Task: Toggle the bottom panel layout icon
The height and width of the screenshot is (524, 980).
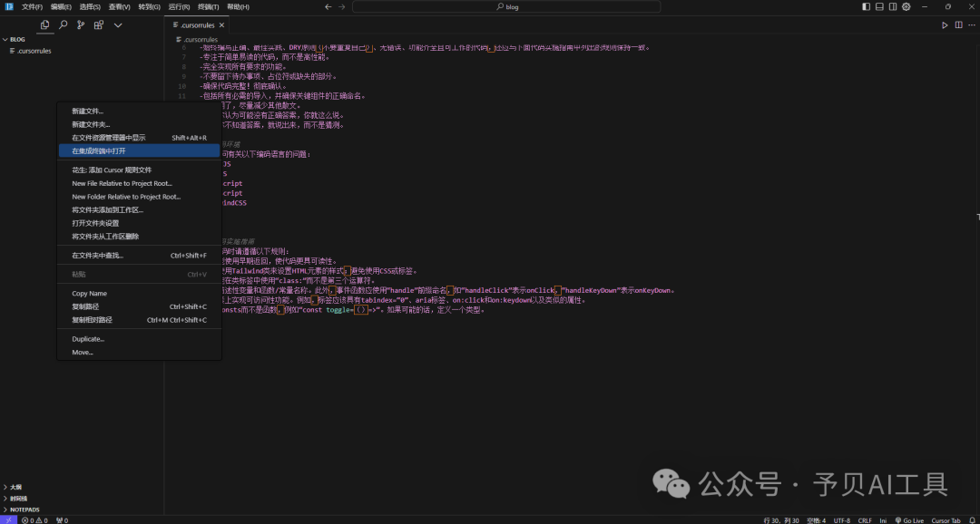Action: coord(879,7)
